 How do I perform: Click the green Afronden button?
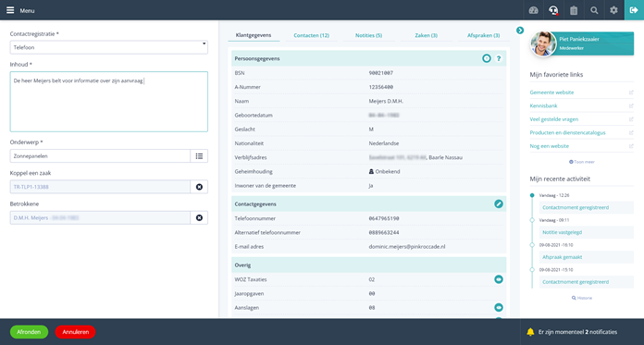(29, 332)
